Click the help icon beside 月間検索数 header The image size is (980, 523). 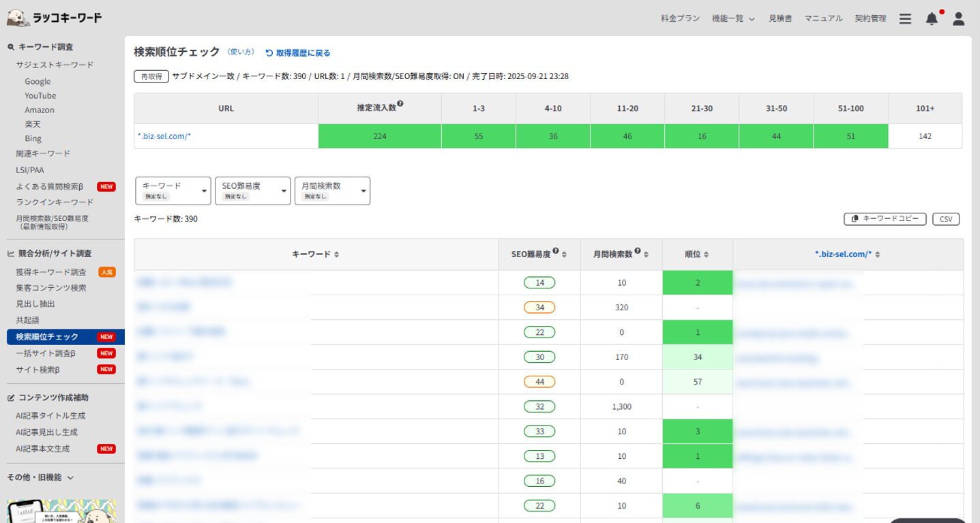[x=638, y=251]
